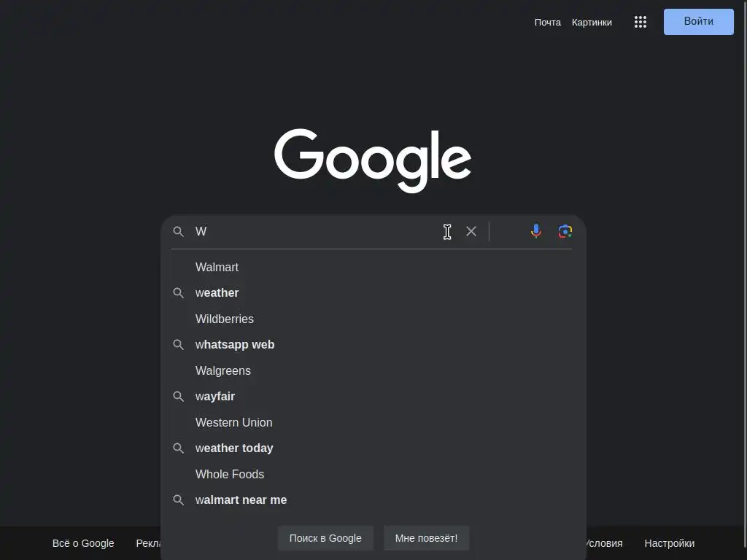
Task: Open 'Всё о Google' footer link
Action: (83, 543)
